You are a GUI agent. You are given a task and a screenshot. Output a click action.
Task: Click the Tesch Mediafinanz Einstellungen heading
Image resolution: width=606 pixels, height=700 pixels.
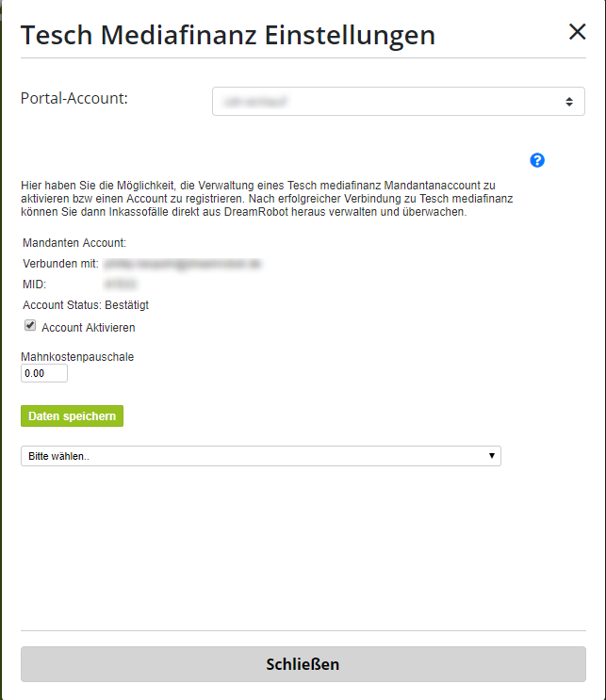(228, 35)
